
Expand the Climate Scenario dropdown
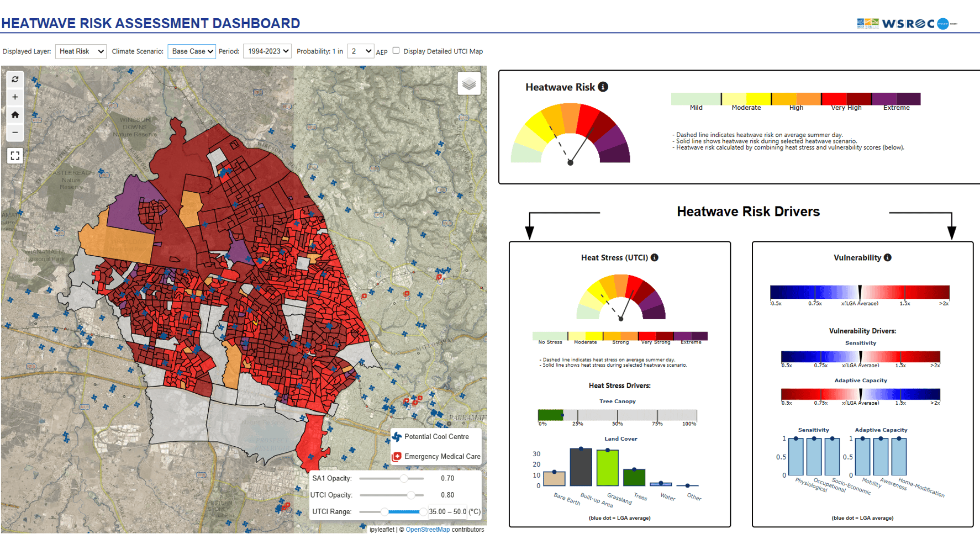point(192,51)
